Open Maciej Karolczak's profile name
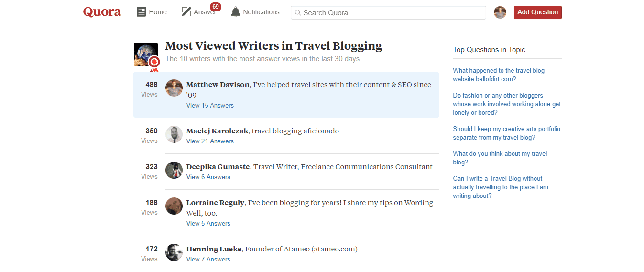 pos(217,131)
